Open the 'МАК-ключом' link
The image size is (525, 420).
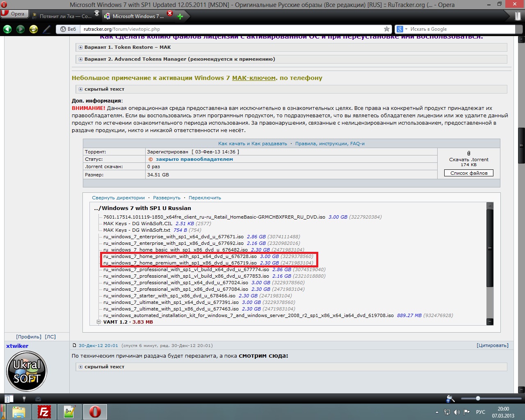pos(254,78)
